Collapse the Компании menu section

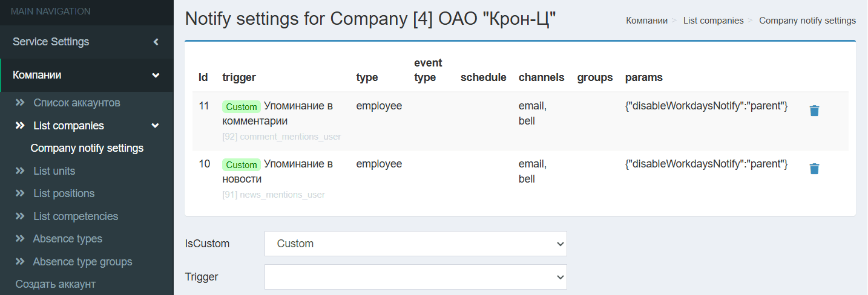pyautogui.click(x=156, y=76)
